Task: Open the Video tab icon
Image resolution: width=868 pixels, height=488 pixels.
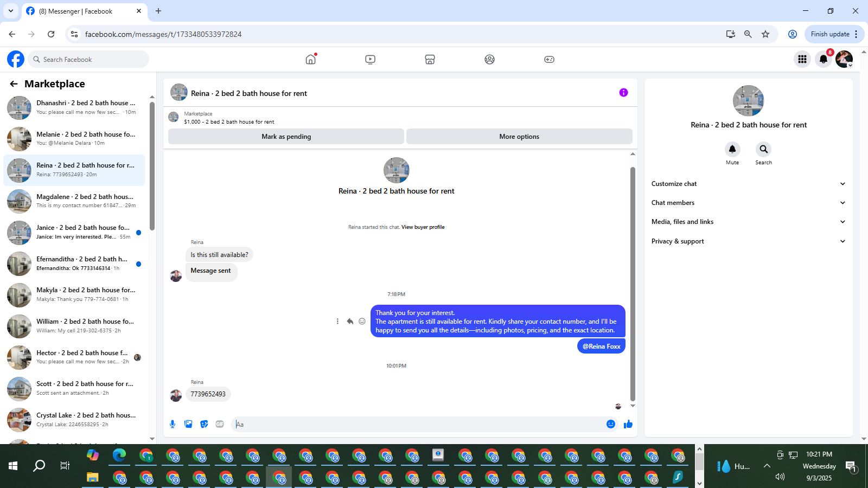Action: click(x=371, y=59)
